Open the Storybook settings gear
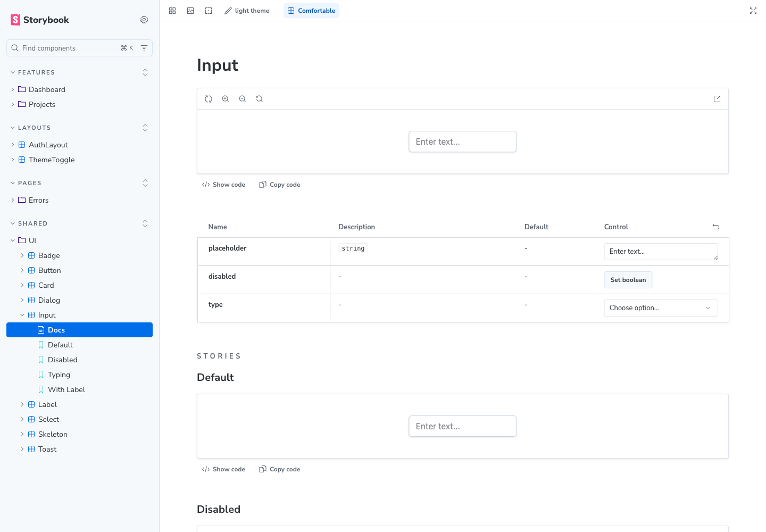This screenshot has width=766, height=532. [x=144, y=20]
